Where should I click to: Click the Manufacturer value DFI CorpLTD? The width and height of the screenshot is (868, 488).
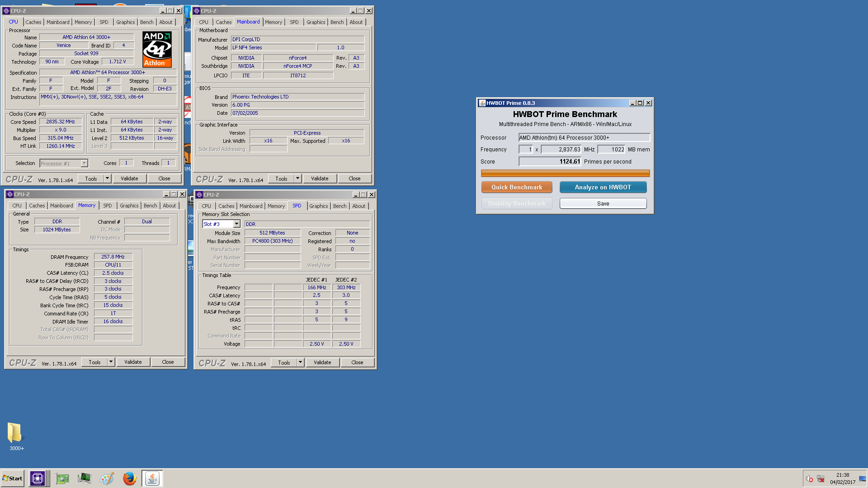point(297,39)
